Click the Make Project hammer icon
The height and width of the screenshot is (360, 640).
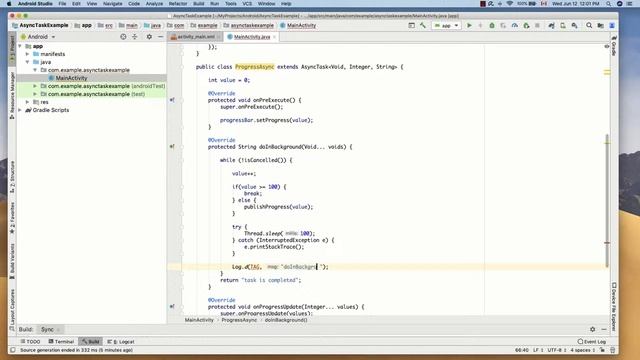coord(423,25)
